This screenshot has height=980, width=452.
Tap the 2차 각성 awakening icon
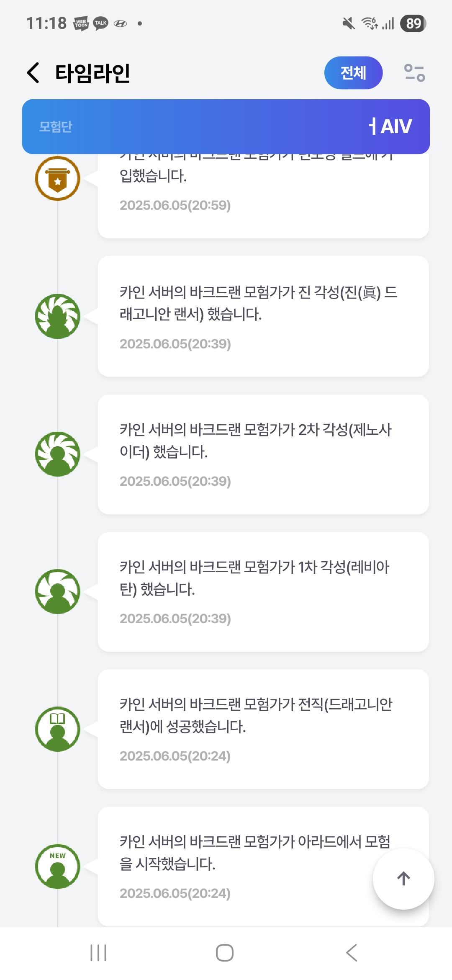pos(58,454)
